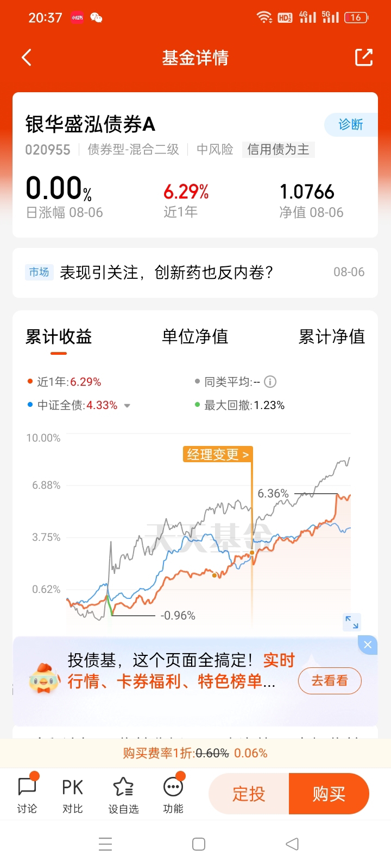Tap 去看看 in the promo banner
This screenshot has width=391, height=868.
point(330,681)
